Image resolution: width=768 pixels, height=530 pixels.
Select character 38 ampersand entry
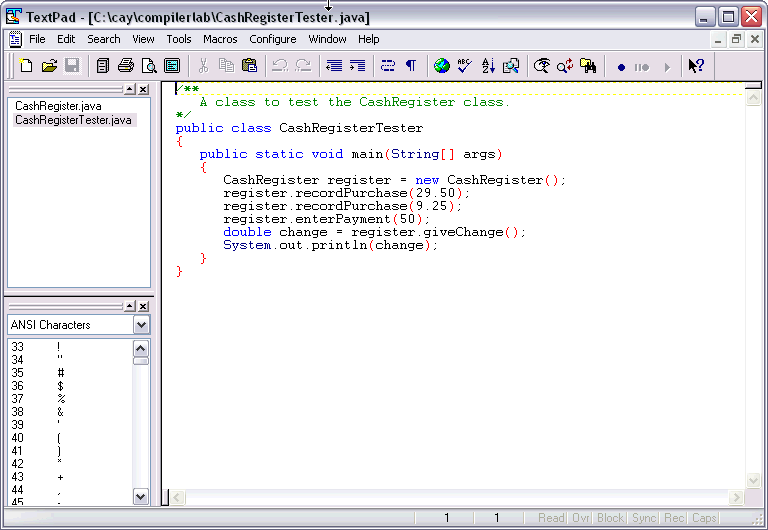(x=69, y=412)
